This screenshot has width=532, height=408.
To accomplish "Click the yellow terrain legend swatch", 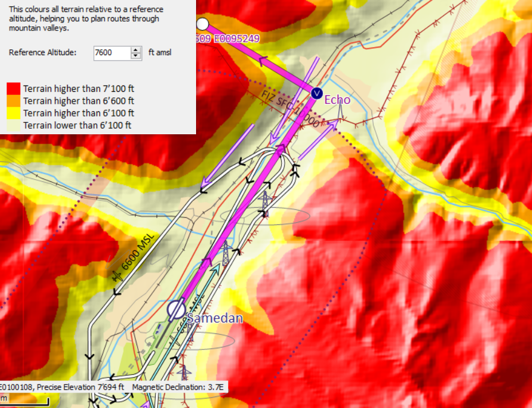I will [x=13, y=112].
